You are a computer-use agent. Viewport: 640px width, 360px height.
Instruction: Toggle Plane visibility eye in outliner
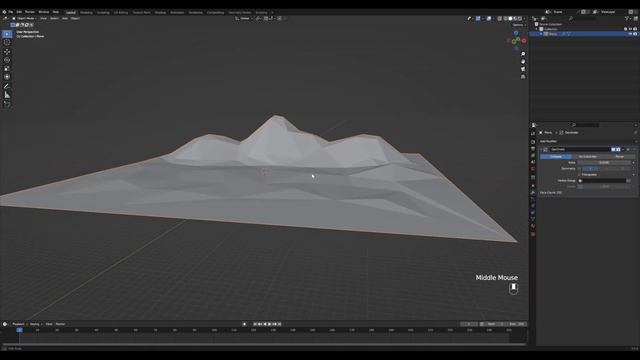coord(630,34)
